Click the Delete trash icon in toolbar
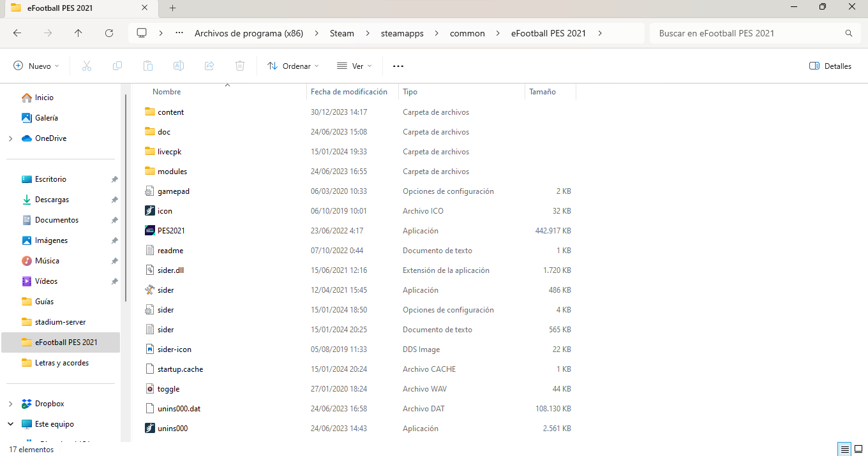Screen dimensions: 868x456 coord(240,66)
